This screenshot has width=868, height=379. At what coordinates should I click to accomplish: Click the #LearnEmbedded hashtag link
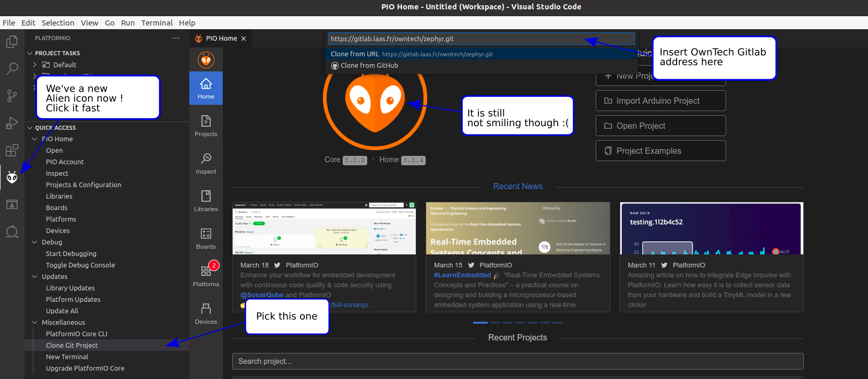[x=462, y=275]
